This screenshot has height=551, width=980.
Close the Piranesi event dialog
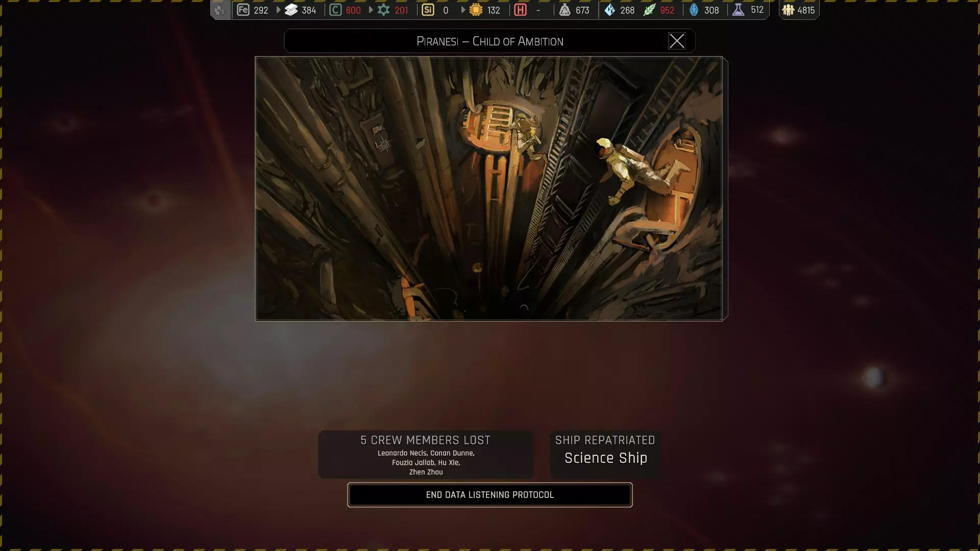677,41
